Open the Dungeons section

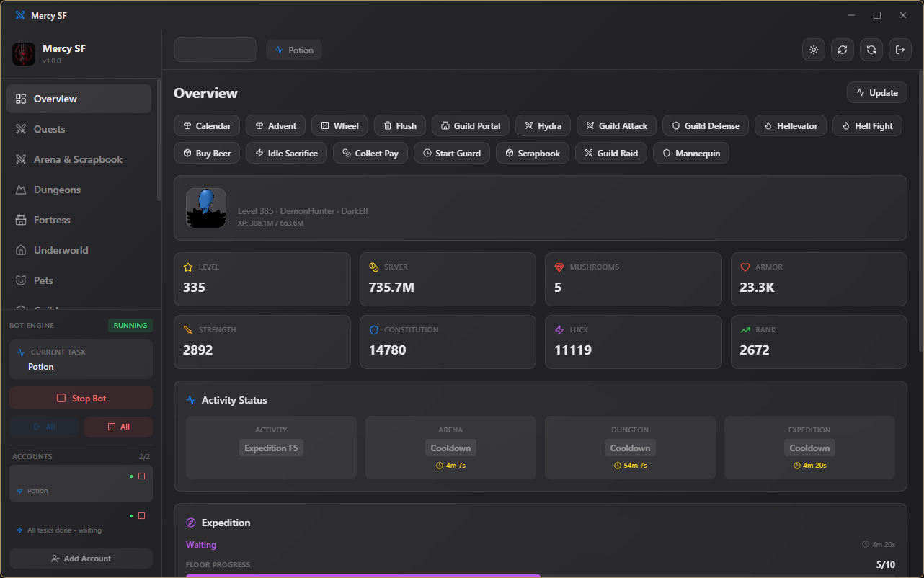point(79,190)
